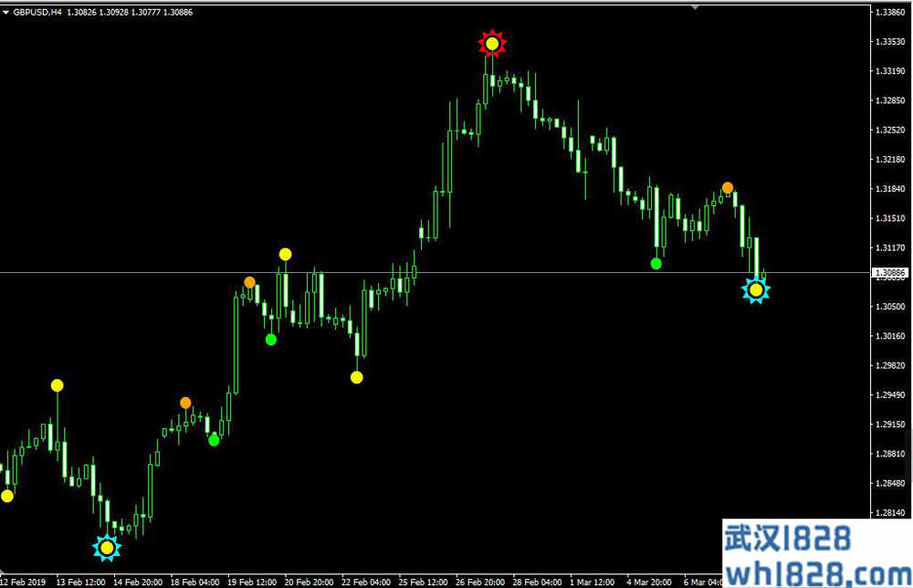
Task: Click the 25 Feb 12:00 time label
Action: (x=424, y=583)
